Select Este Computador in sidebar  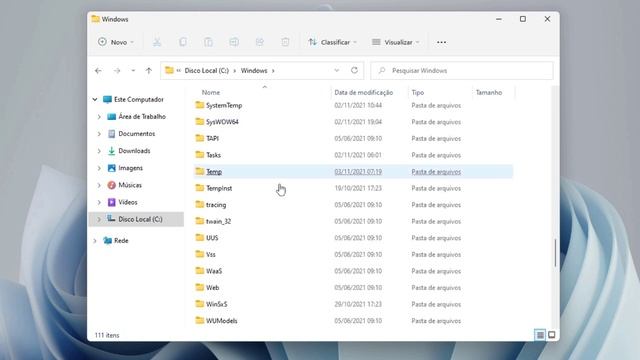139,99
